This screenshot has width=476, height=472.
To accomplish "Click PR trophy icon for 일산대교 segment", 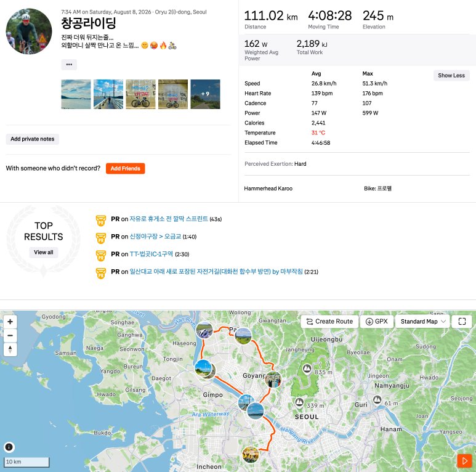I will (x=101, y=273).
